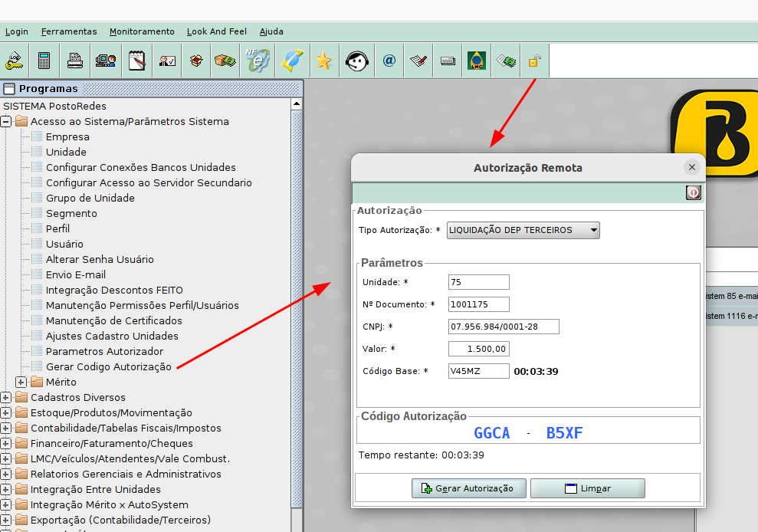Screen dimensions: 758x532
Task: Click the Limpar button
Action: [x=587, y=488]
